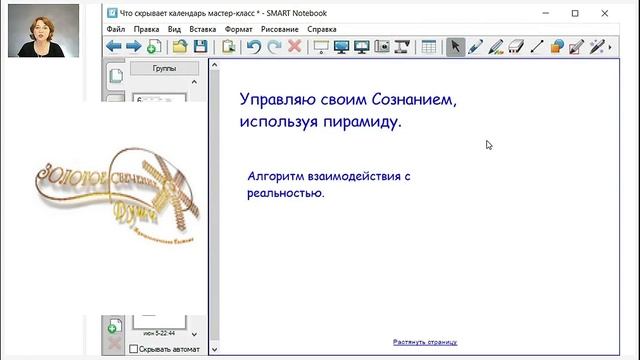The image size is (640, 360).
Task: Open the Правка menu
Action: tap(146, 29)
